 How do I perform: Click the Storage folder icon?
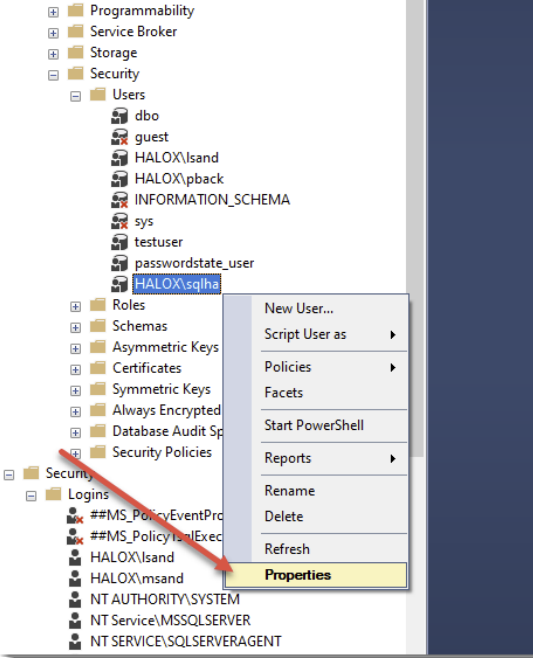coord(76,52)
